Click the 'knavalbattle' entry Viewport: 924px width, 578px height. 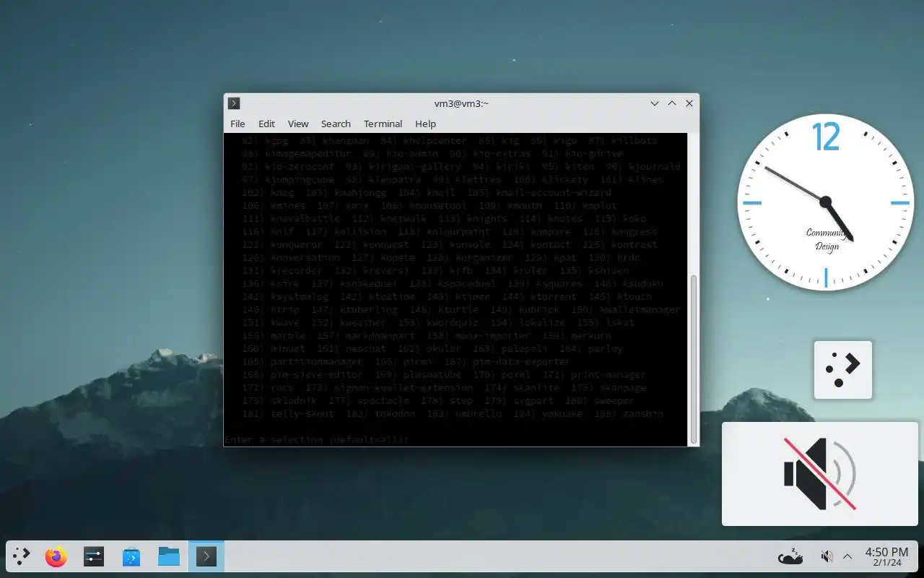tap(305, 218)
